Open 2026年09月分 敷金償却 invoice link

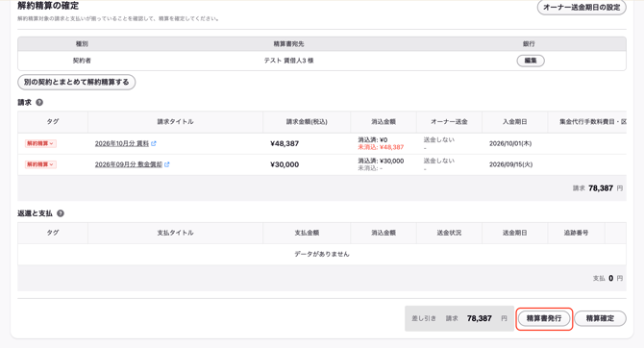[129, 164]
